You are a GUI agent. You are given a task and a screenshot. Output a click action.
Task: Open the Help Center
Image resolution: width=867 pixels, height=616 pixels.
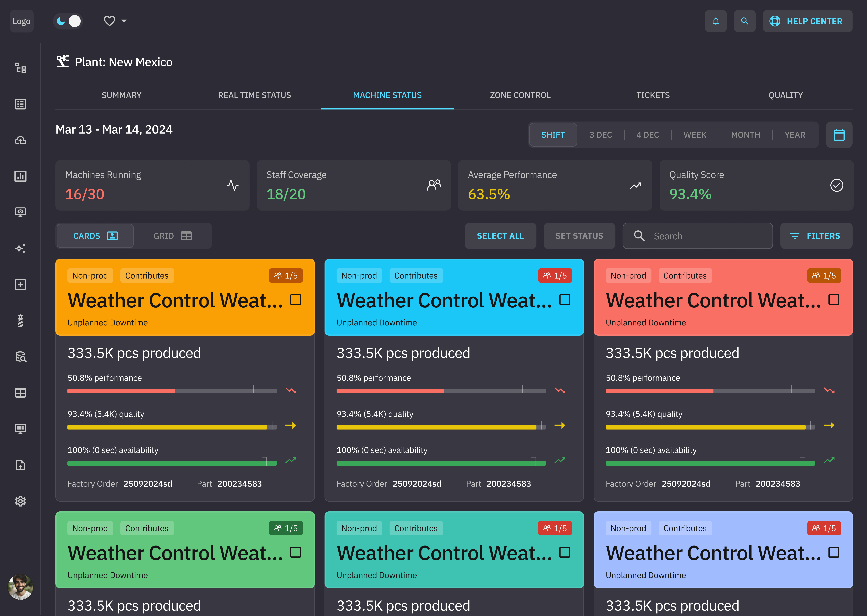[807, 21]
